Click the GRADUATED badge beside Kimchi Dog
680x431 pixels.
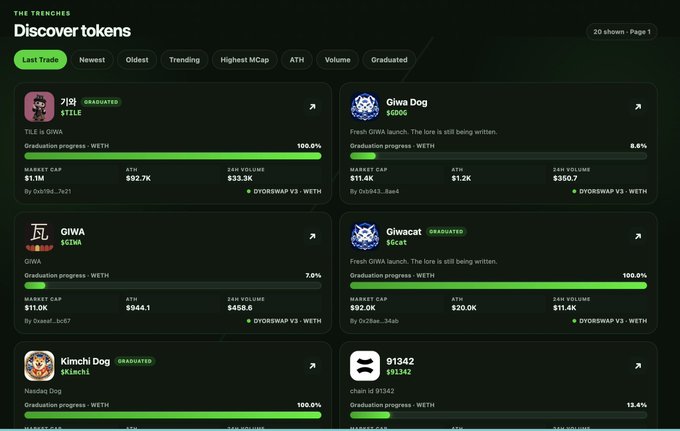[135, 361]
